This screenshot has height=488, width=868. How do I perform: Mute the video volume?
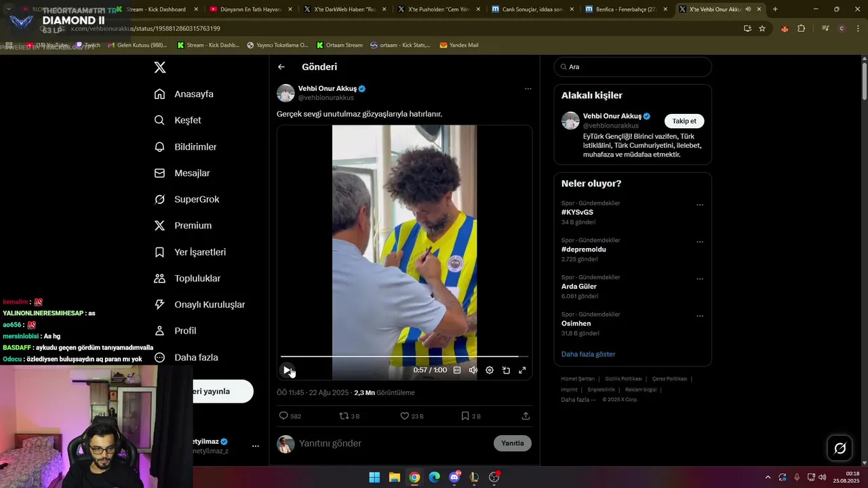[473, 370]
